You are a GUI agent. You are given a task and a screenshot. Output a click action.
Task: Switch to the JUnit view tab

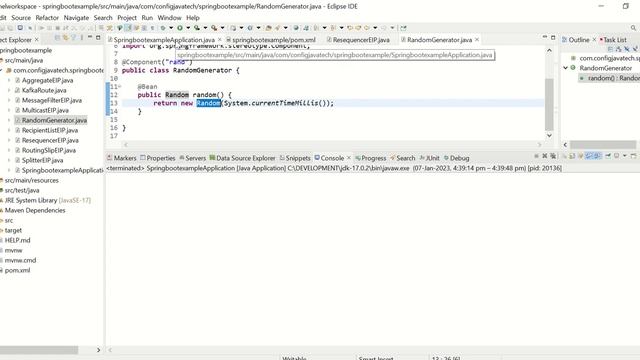[430, 158]
